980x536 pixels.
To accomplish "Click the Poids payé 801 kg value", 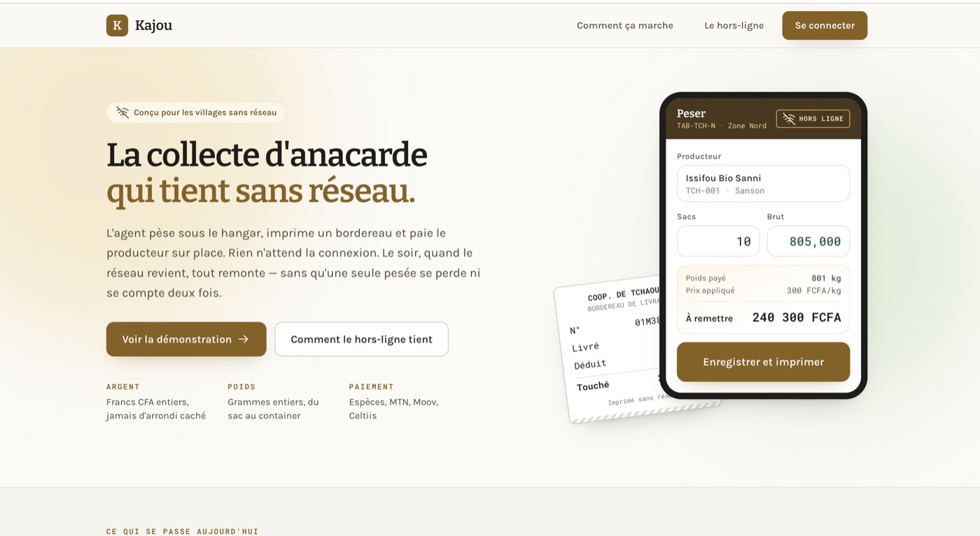I will (x=826, y=278).
